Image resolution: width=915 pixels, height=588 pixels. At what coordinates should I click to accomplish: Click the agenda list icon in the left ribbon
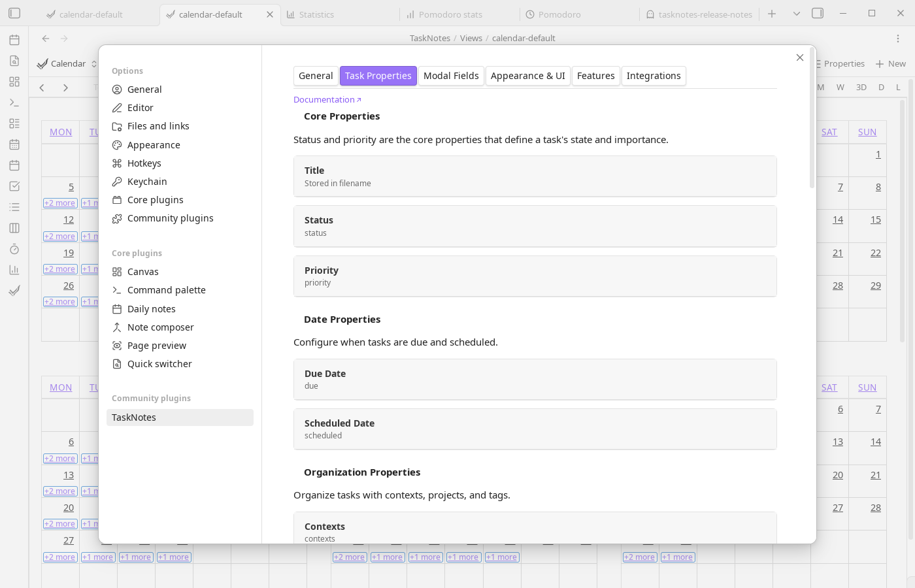14,123
